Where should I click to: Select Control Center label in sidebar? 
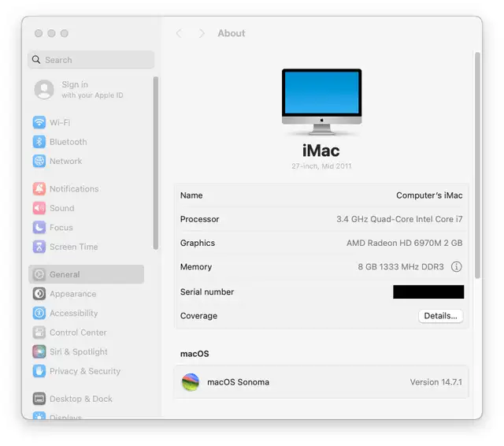pyautogui.click(x=78, y=333)
